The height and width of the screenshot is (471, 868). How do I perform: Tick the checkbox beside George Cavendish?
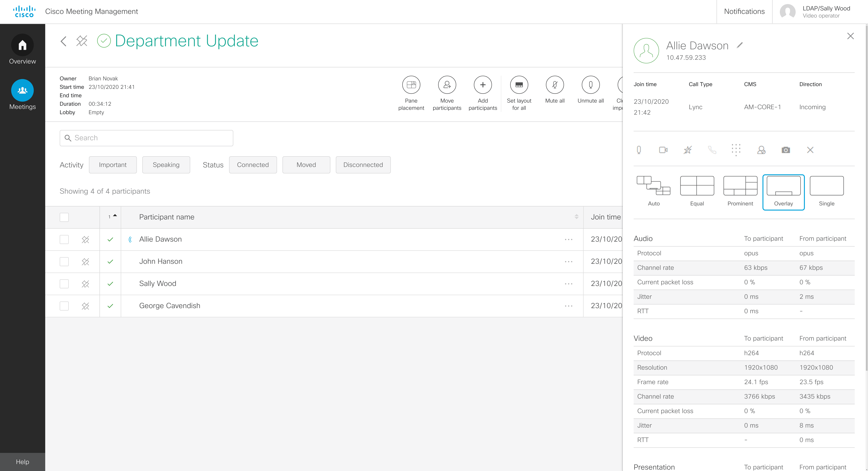pos(64,306)
